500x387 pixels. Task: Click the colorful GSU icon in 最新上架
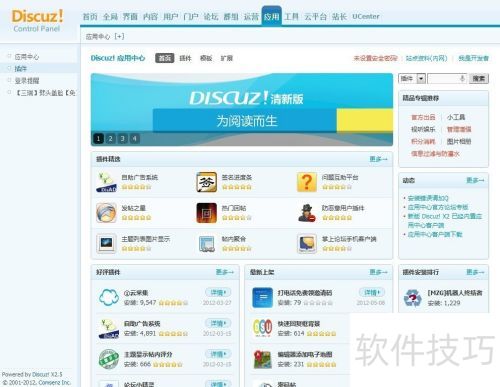coord(263,328)
